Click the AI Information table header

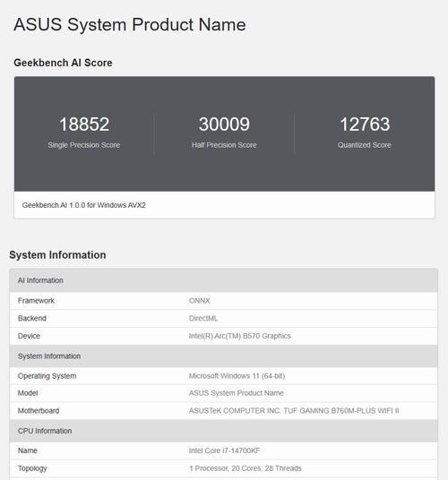223,280
